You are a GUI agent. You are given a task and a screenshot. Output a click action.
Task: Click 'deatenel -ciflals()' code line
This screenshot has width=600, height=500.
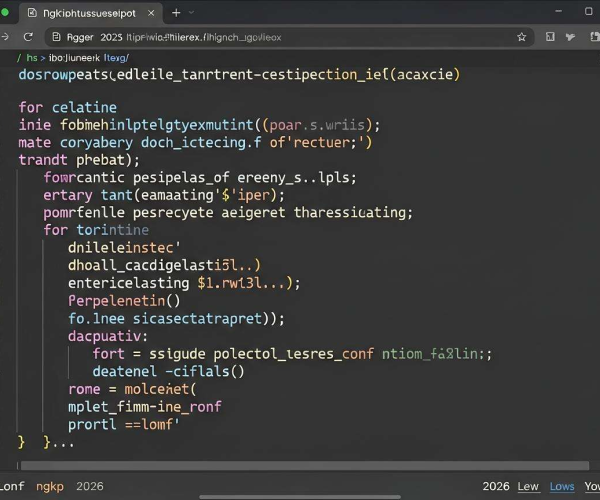[168, 371]
